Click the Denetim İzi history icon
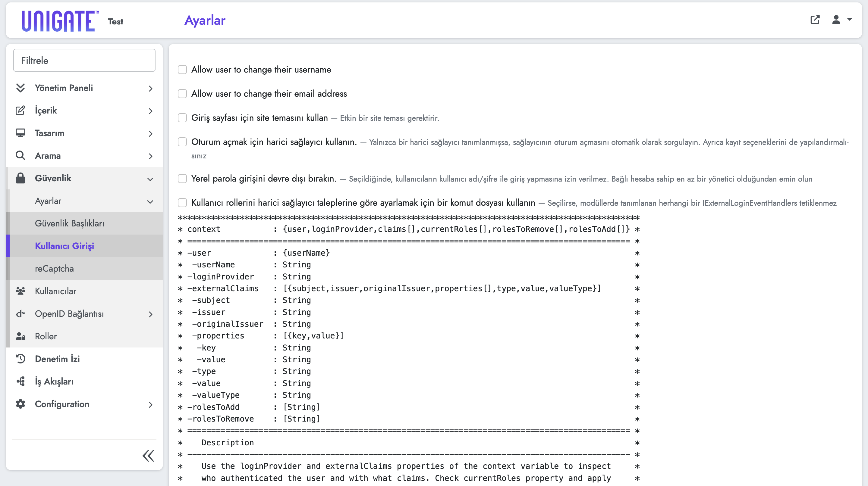The height and width of the screenshot is (486, 868). [x=20, y=358]
